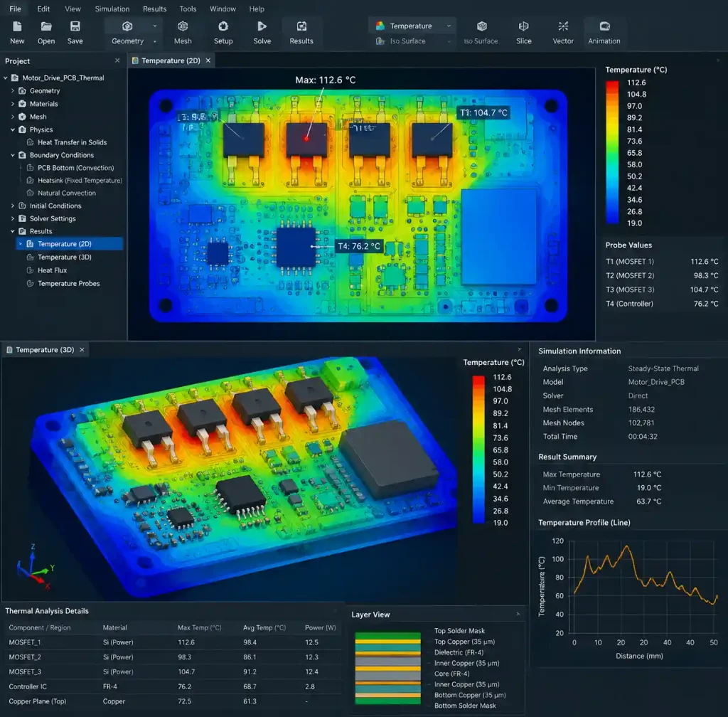Collapse the Layer View panel

click(518, 615)
